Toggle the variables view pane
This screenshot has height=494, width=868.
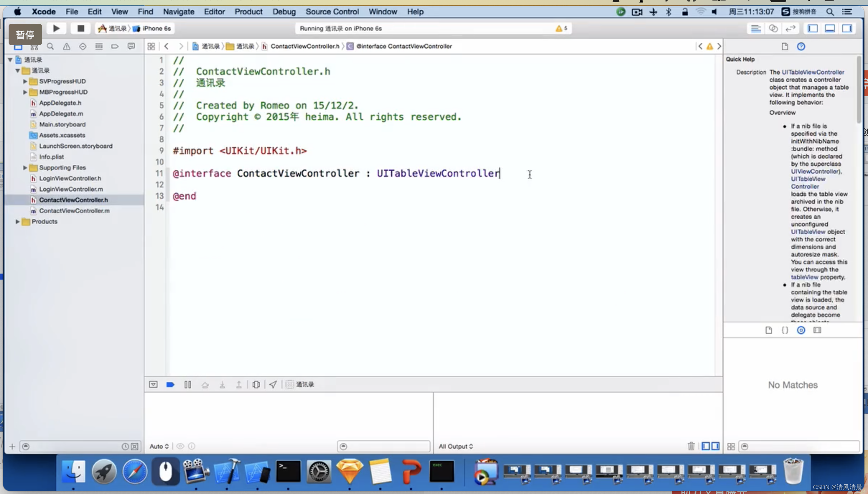(706, 446)
